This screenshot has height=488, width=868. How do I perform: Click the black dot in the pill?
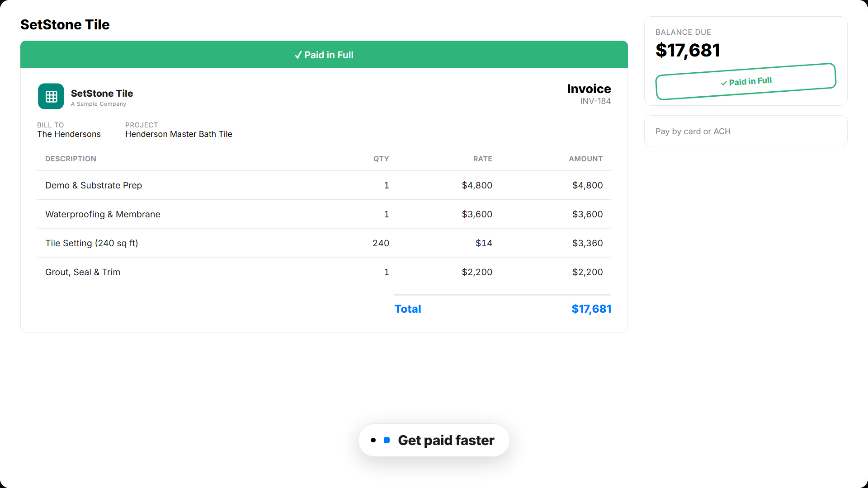click(x=373, y=440)
